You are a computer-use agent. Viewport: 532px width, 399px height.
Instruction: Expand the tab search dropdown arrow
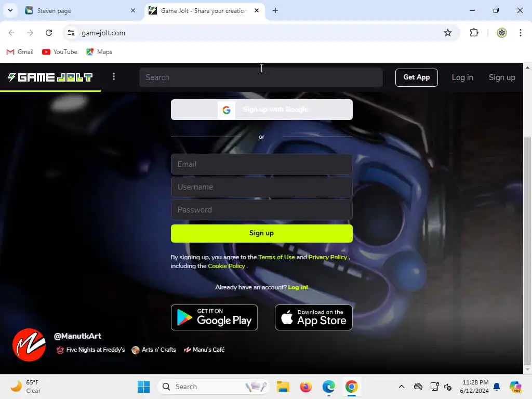point(10,10)
